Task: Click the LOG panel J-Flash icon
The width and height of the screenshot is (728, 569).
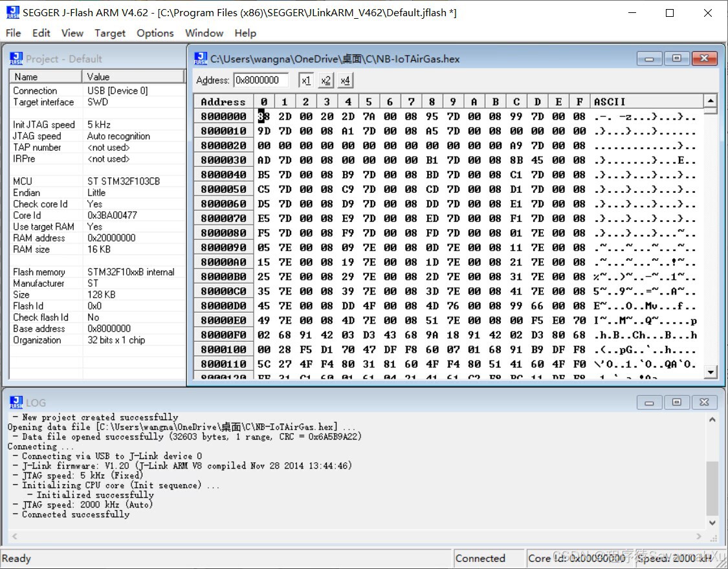Action: (x=16, y=402)
